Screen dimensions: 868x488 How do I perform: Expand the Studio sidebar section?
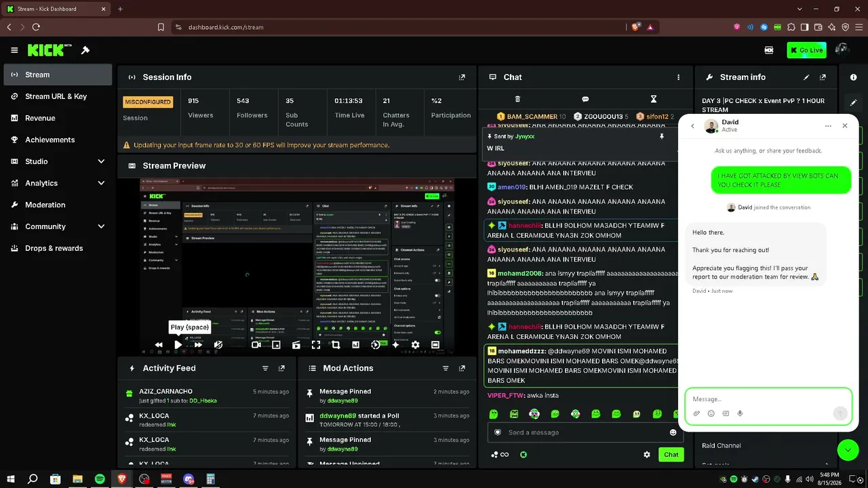click(x=101, y=161)
